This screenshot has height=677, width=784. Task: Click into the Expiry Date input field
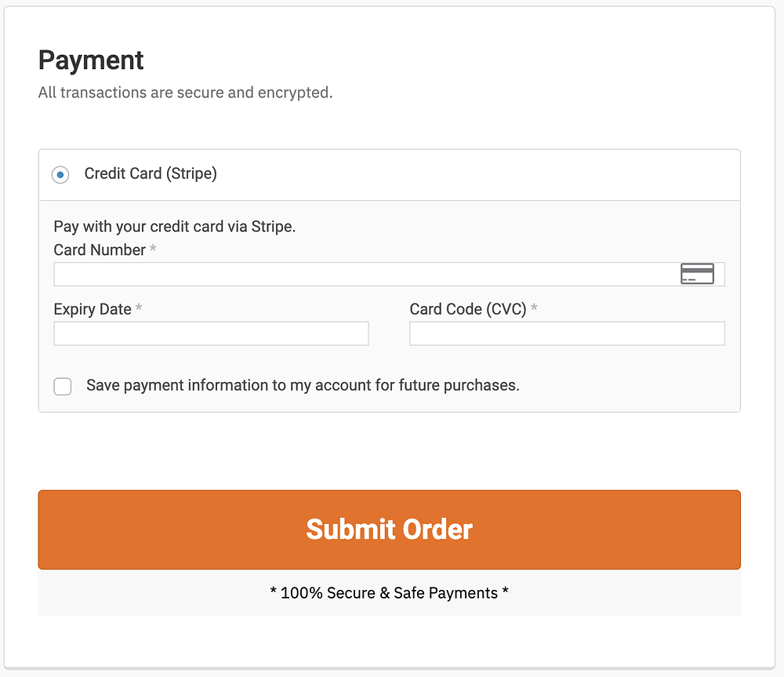coord(211,333)
